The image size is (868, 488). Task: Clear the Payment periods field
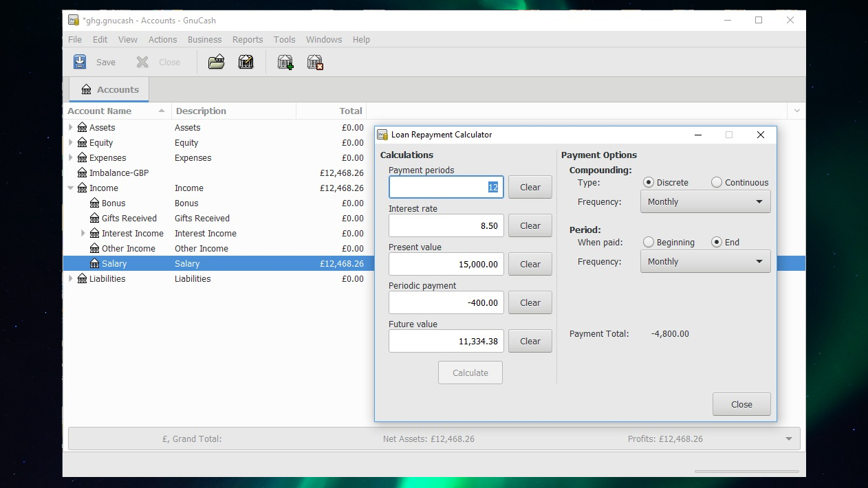pos(530,187)
